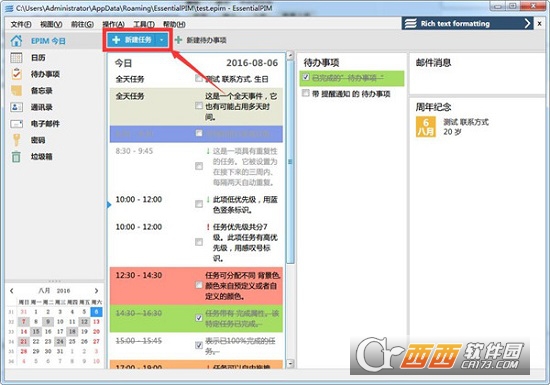Click the today panel vertical scrollbar thumb
550x385 pixels.
(x=290, y=162)
